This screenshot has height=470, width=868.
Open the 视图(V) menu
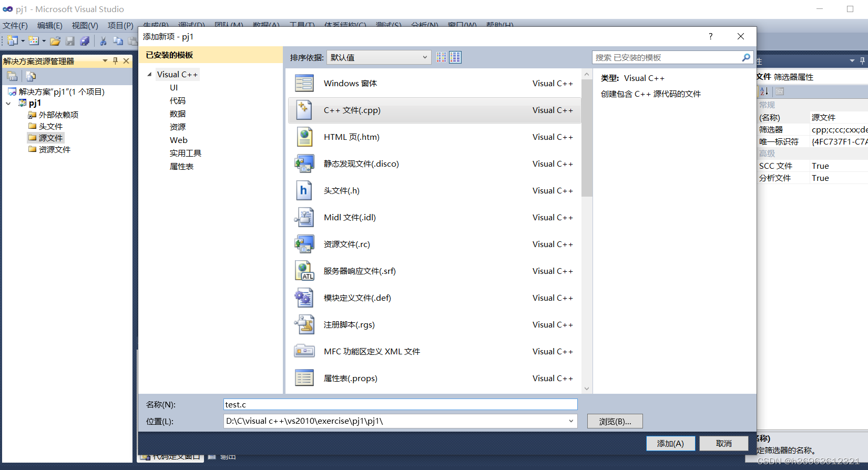(x=85, y=25)
